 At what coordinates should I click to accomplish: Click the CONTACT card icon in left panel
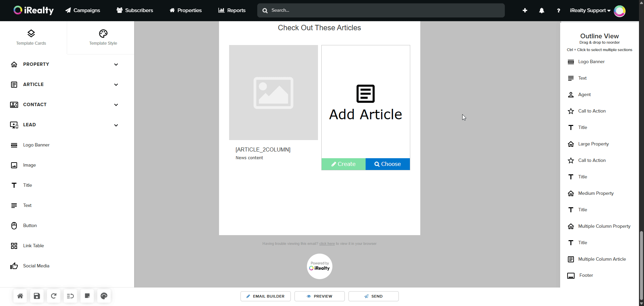pos(14,105)
